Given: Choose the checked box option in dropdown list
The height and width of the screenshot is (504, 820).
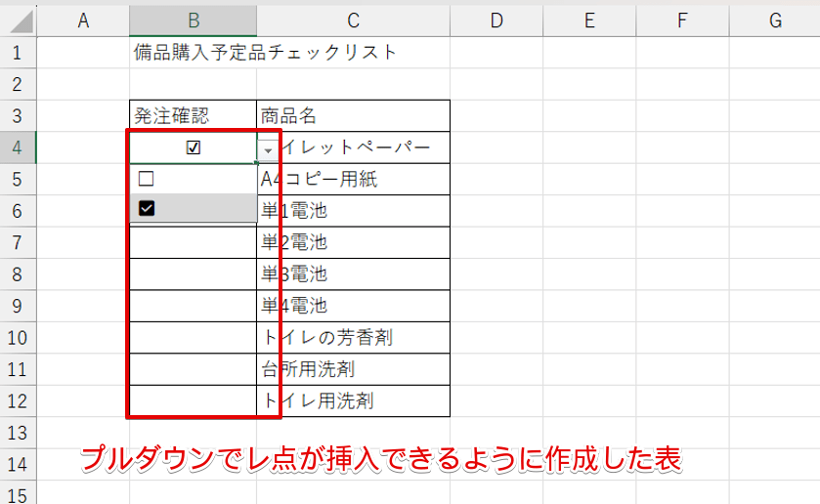Looking at the screenshot, I should (x=193, y=208).
